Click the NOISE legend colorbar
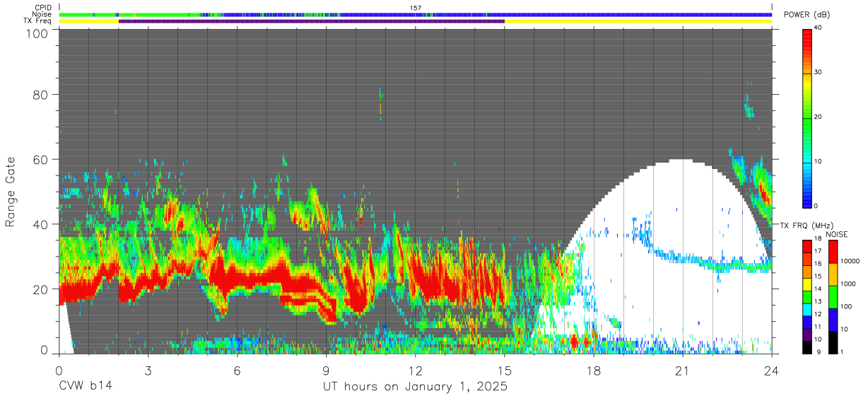The width and height of the screenshot is (868, 401). pos(833,296)
